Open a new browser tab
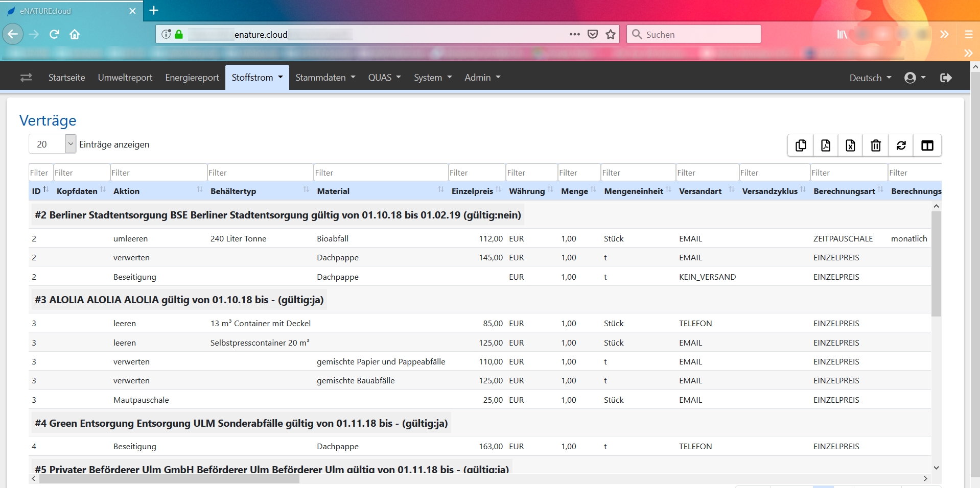Screen dimensions: 980x488 [154, 10]
